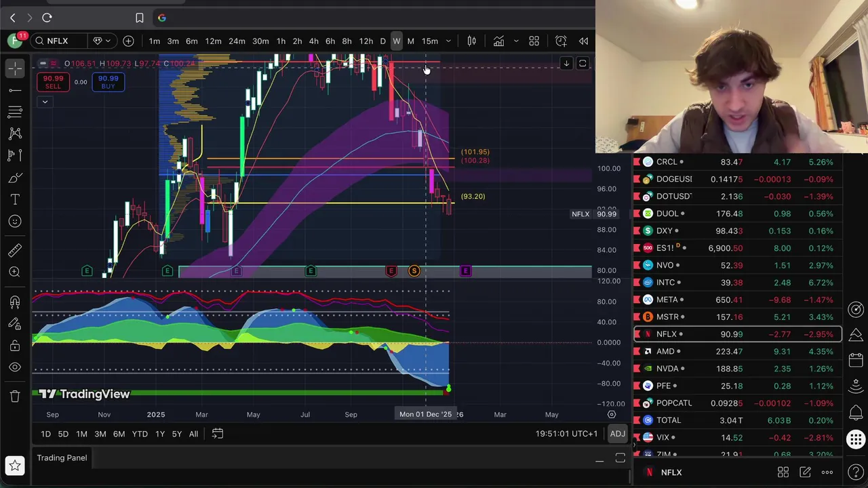Expand the time interval dropdown arrow

pyautogui.click(x=448, y=41)
